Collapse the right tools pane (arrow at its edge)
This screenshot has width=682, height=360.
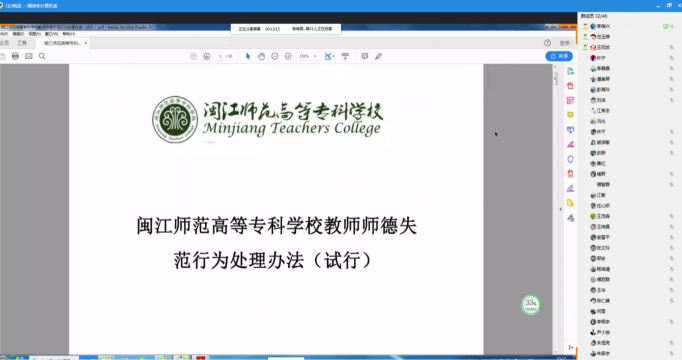coord(560,209)
